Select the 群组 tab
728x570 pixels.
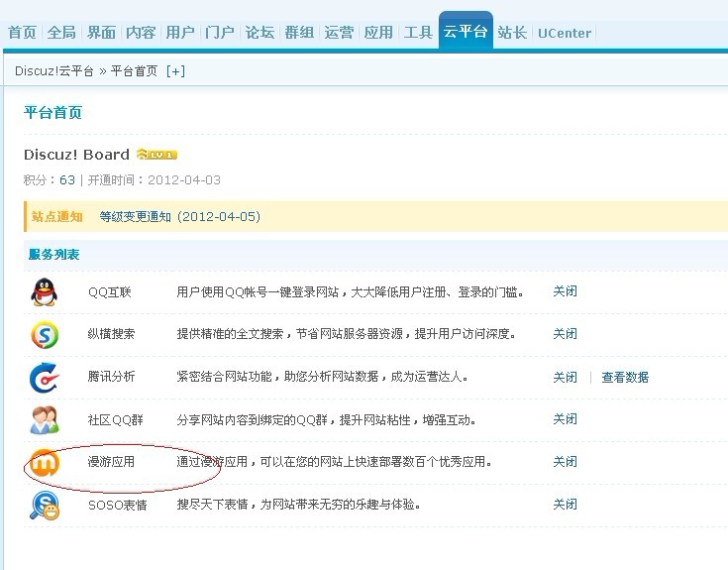(x=299, y=33)
